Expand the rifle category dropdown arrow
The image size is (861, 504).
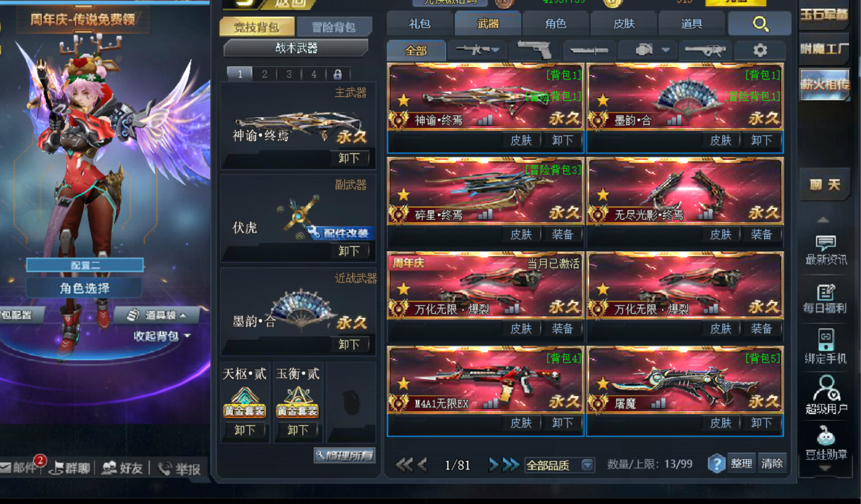tap(495, 49)
